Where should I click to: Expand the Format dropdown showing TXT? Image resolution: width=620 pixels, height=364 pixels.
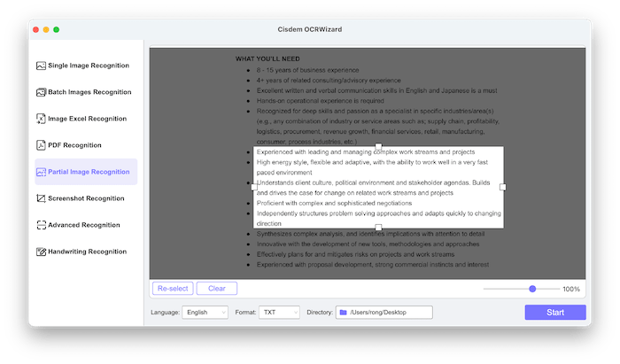(278, 313)
